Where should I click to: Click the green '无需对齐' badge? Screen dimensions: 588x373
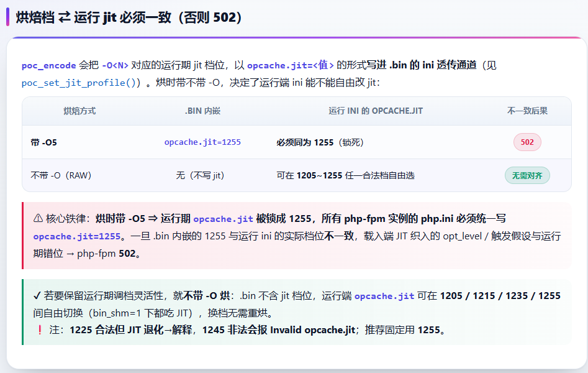coord(527,175)
